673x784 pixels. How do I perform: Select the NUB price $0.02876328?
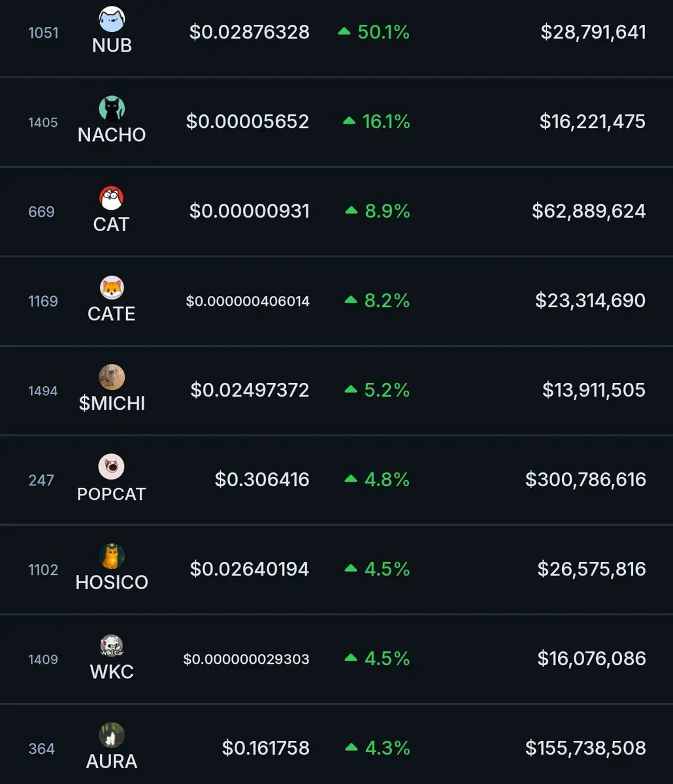coord(250,32)
